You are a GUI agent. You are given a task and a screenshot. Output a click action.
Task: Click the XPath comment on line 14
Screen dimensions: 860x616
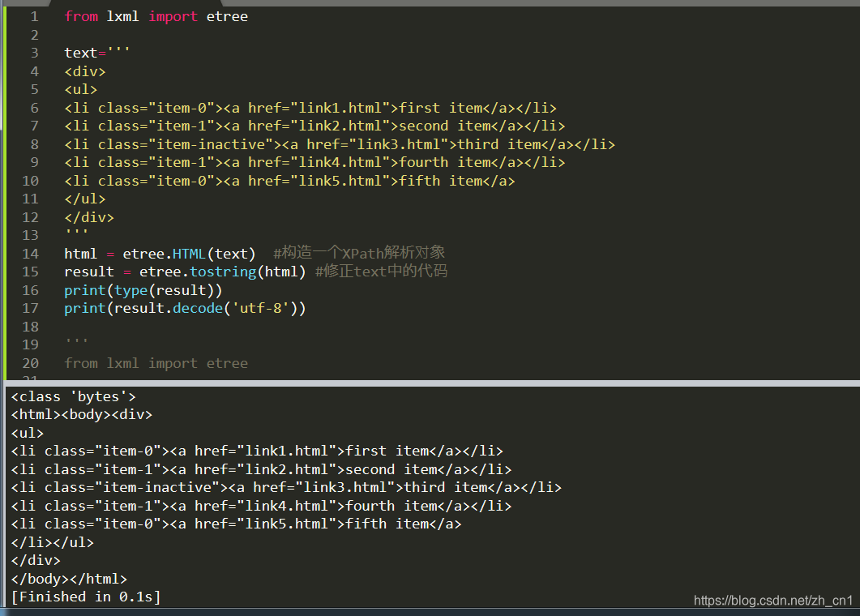coord(359,253)
